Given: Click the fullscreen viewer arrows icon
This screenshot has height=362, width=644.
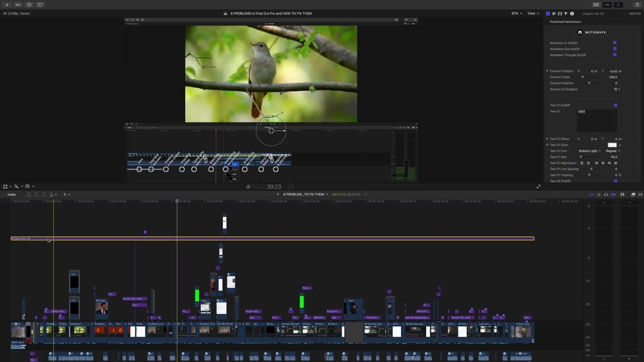Looking at the screenshot, I should click(x=538, y=187).
